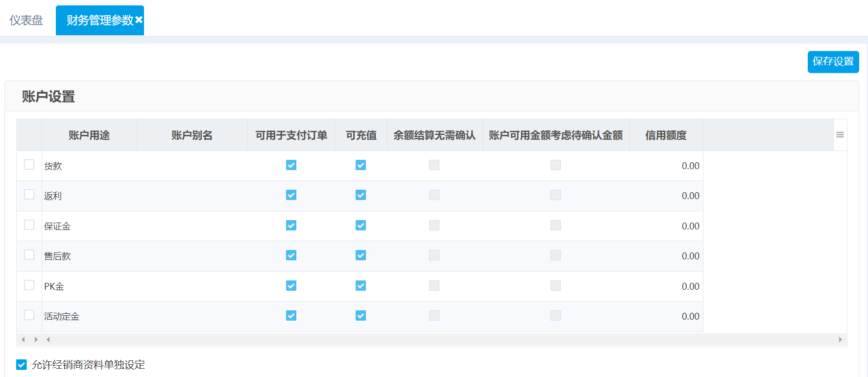Toggle 账户可用金额考虑待确认金额 for 保证金
Screen dimensions: 868x377
coord(556,226)
